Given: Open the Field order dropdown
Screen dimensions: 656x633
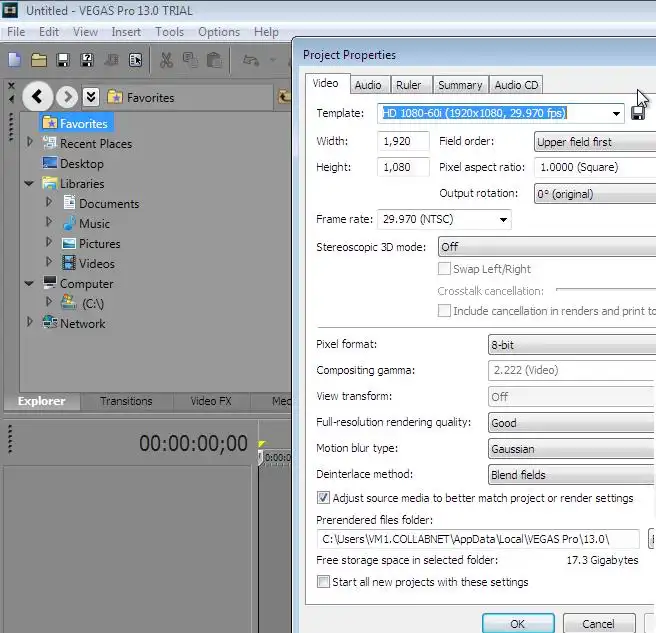Looking at the screenshot, I should (595, 142).
